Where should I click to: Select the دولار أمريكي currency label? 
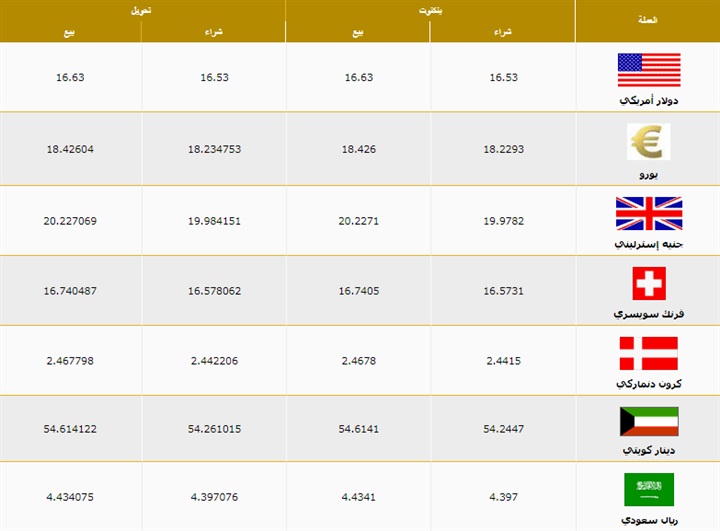click(648, 101)
